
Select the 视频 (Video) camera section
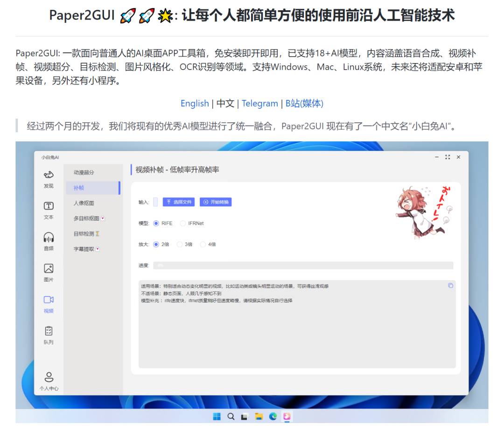coord(49,304)
